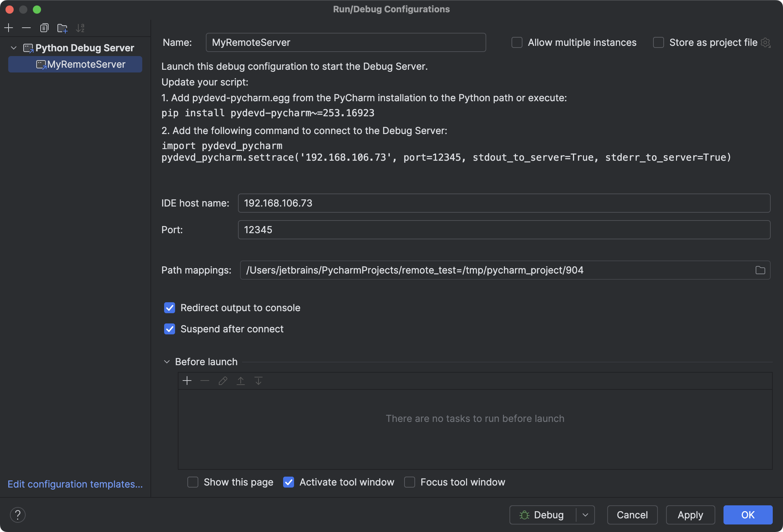
Task: Apply the configuration changes
Action: pyautogui.click(x=690, y=515)
